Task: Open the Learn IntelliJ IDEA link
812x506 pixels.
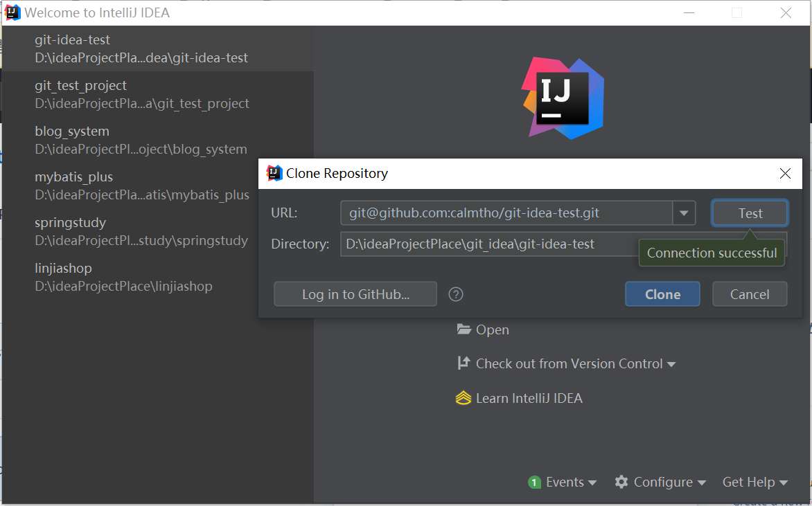Action: click(x=529, y=398)
